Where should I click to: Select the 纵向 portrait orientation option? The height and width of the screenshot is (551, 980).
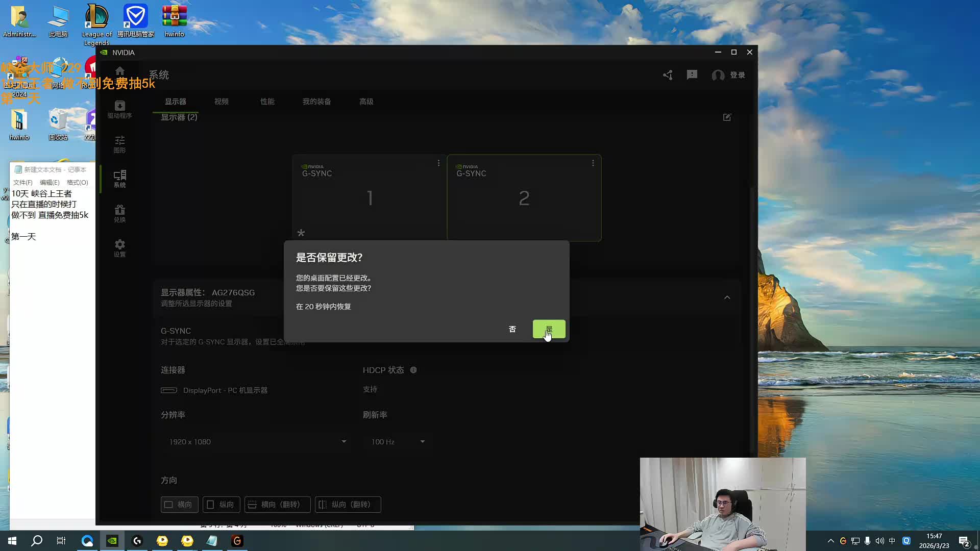point(221,505)
